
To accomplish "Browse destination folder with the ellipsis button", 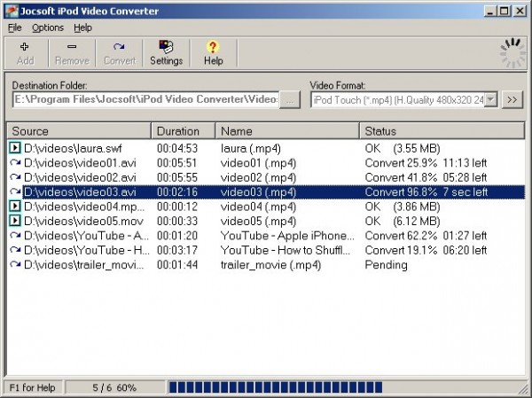I will [290, 99].
